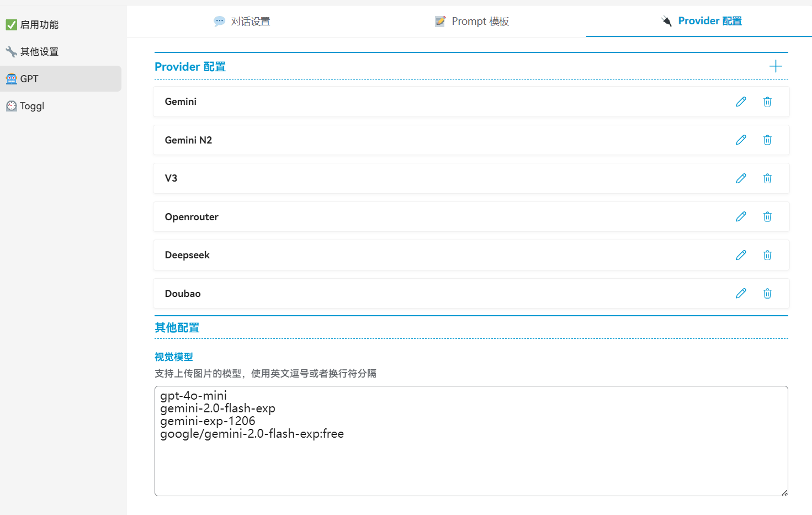Delete the Gemini provider
Screen dimensions: 812x515
click(x=767, y=102)
